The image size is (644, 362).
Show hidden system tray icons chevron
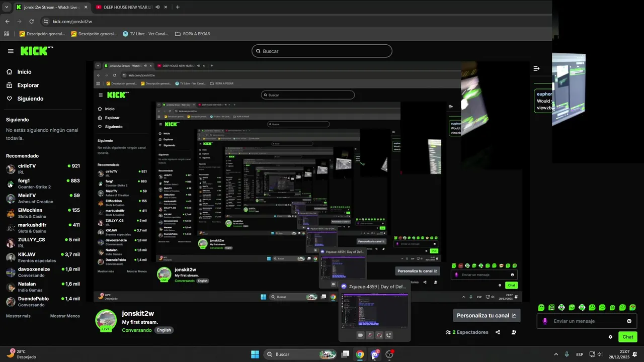[556, 354]
